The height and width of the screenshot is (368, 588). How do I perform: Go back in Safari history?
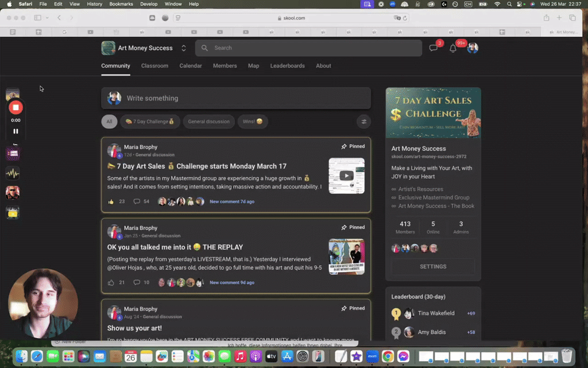coord(59,18)
